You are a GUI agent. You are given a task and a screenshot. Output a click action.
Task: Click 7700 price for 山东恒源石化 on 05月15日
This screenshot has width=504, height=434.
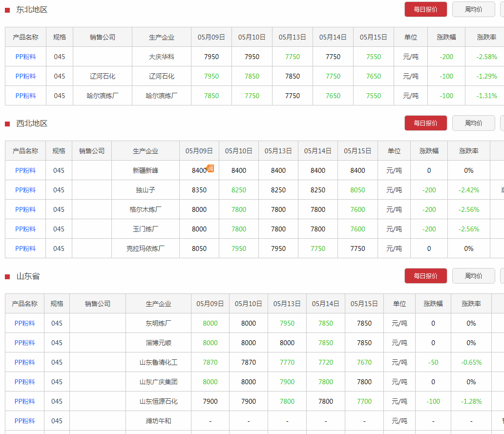coord(364,402)
